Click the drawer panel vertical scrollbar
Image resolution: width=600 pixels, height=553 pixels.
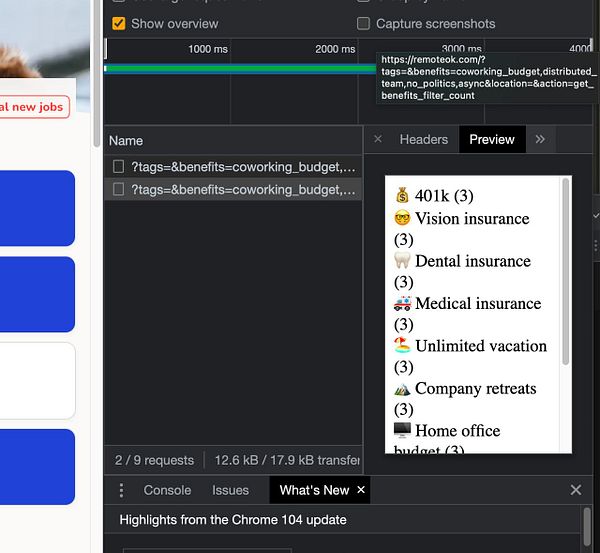tap(587, 527)
